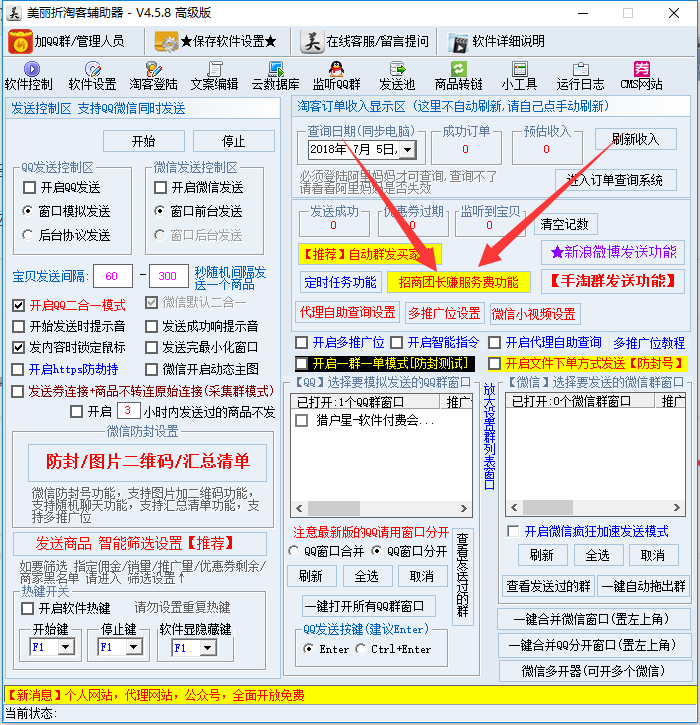Click the 软件详细说明 clapperboard icon
Screen dimensions: 700x725
pos(458,43)
